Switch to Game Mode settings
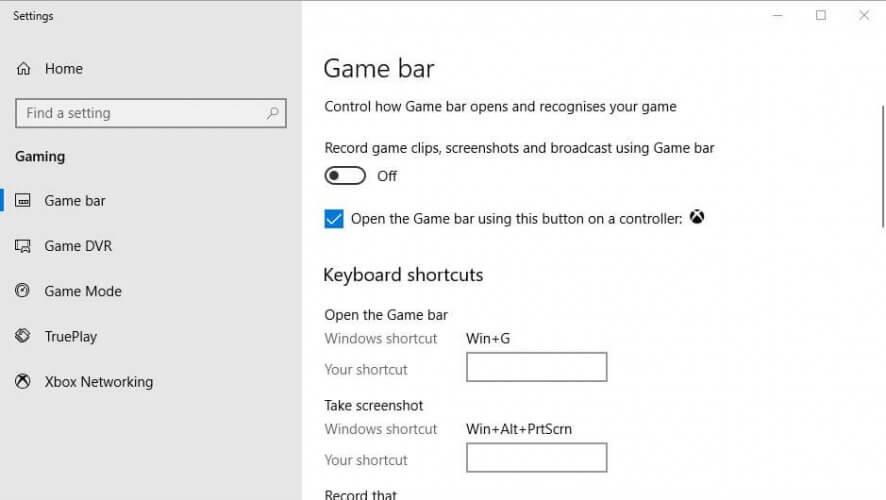This screenshot has width=886, height=500. click(x=83, y=291)
